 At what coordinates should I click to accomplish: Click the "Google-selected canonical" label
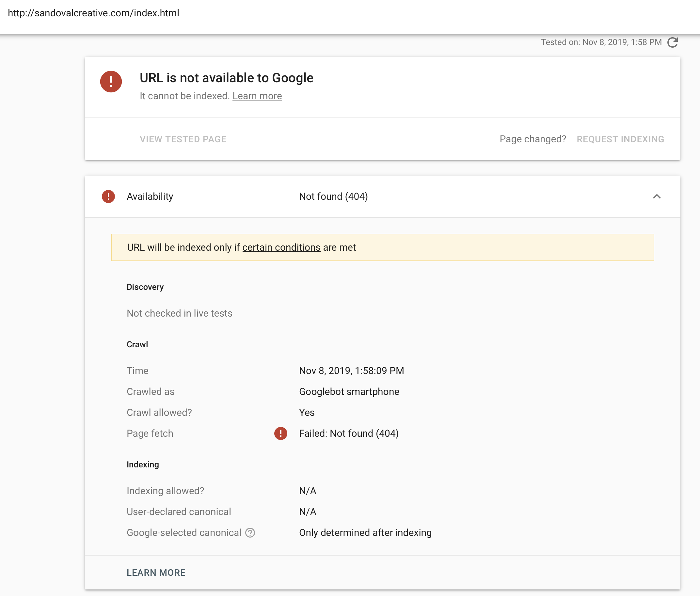pos(184,533)
